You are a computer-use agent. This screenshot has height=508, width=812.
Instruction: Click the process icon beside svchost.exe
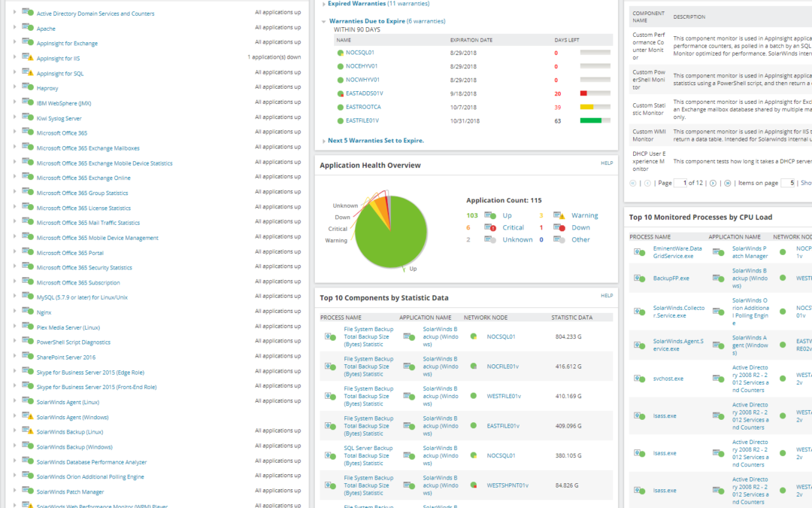click(x=640, y=379)
